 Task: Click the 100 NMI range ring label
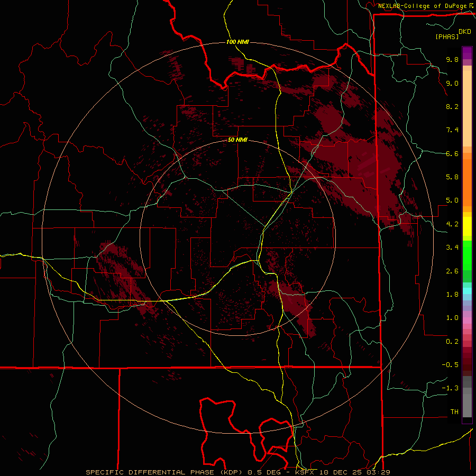tap(237, 42)
